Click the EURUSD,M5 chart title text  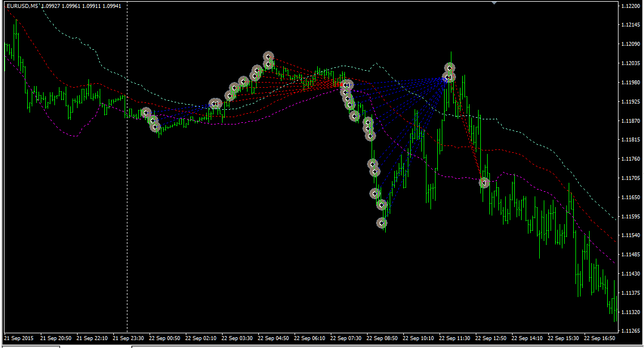pos(23,6)
